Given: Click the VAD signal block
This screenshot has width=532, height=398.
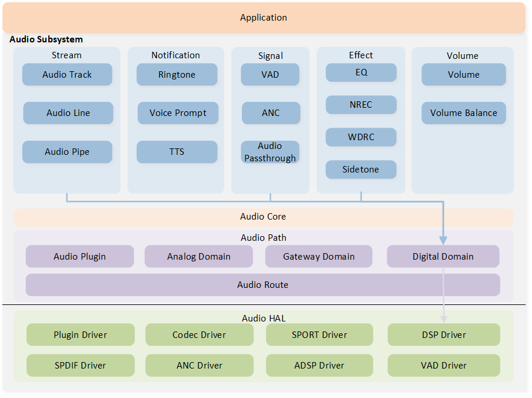Looking at the screenshot, I should (x=270, y=74).
